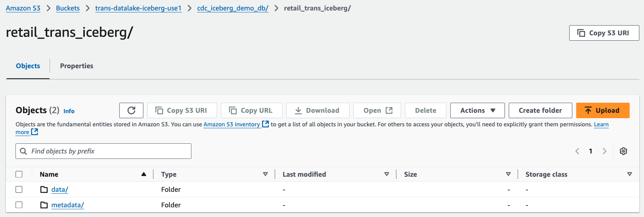Go to next page arrow in pagination

604,151
